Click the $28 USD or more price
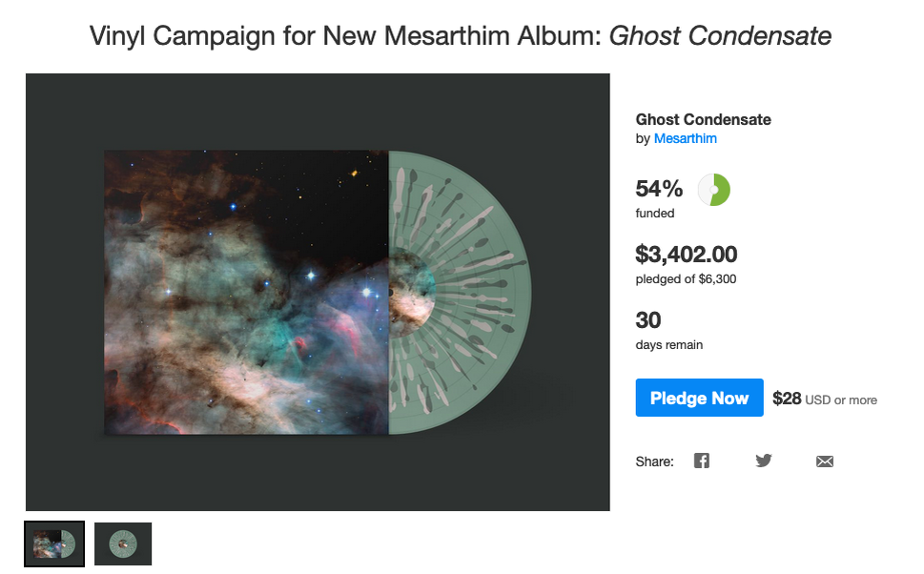The height and width of the screenshot is (574, 924). [x=825, y=399]
